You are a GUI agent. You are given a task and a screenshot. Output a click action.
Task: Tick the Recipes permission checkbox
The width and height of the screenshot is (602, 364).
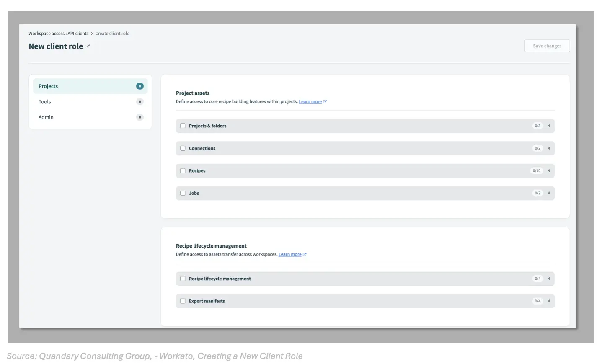coord(183,170)
